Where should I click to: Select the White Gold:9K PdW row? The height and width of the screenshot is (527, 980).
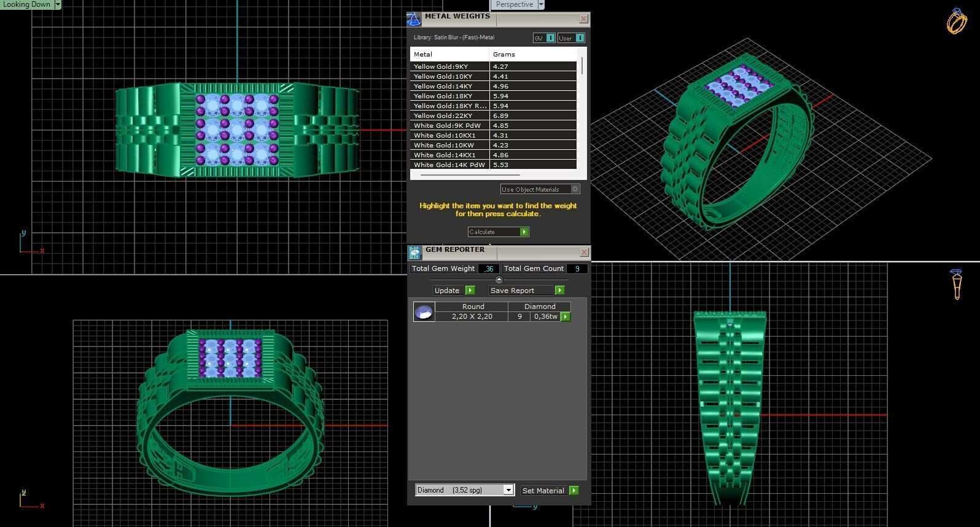coord(494,125)
